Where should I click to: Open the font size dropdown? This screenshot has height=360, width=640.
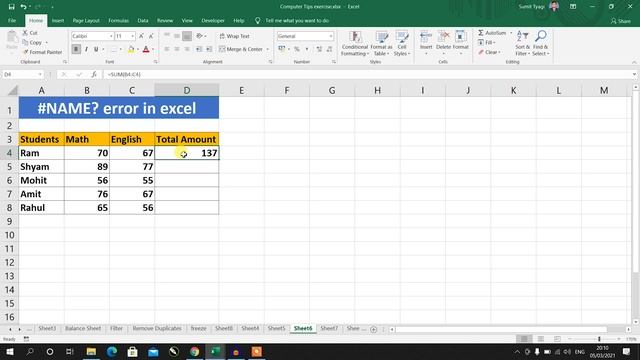click(x=132, y=36)
